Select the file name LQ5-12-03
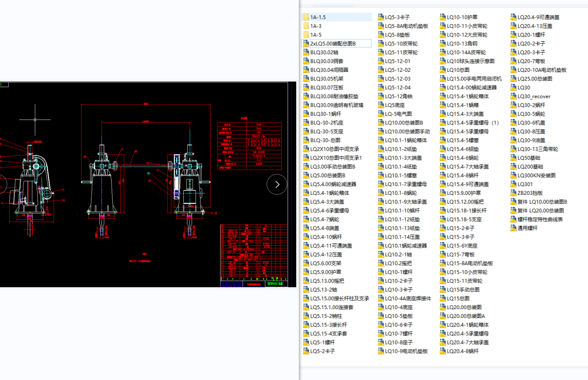The width and height of the screenshot is (588, 380). (398, 79)
